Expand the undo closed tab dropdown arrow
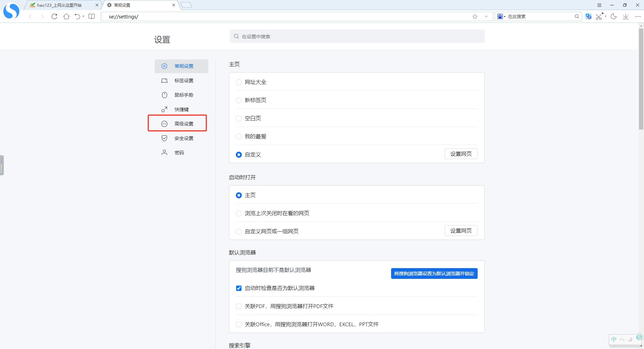This screenshot has width=644, height=349. [x=84, y=16]
